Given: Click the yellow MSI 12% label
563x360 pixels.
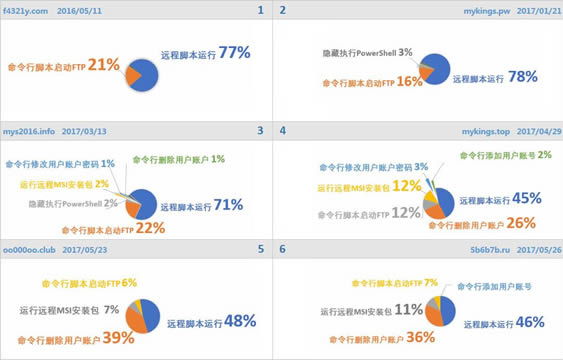Looking at the screenshot, I should 369,186.
